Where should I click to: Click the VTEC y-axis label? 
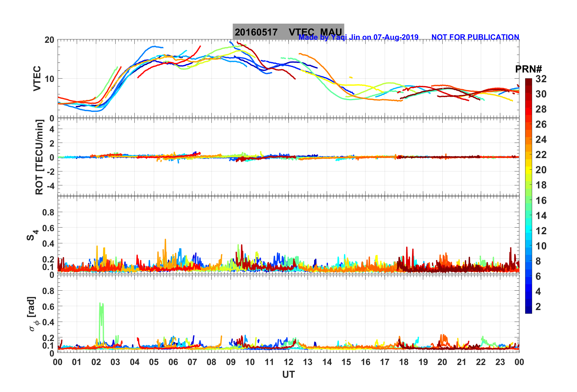pyautogui.click(x=37, y=78)
